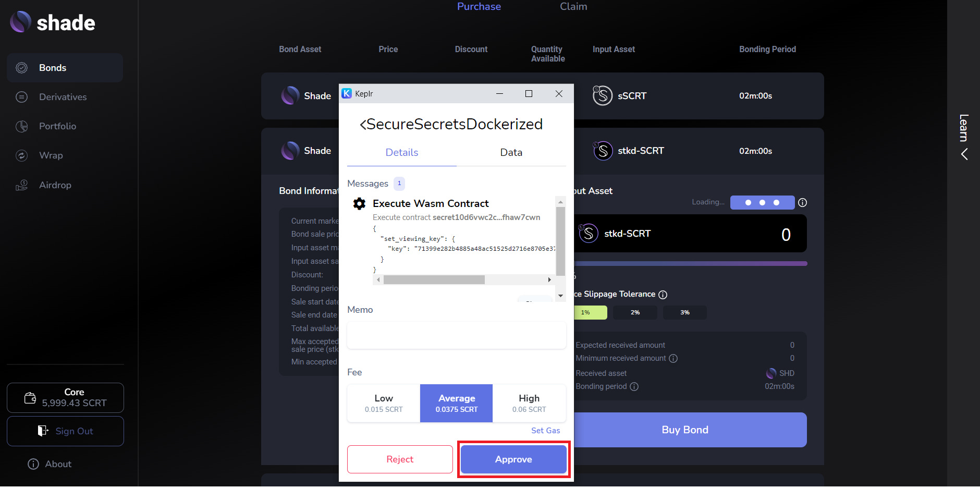Click the Memo input field
This screenshot has height=488, width=980.
click(457, 335)
